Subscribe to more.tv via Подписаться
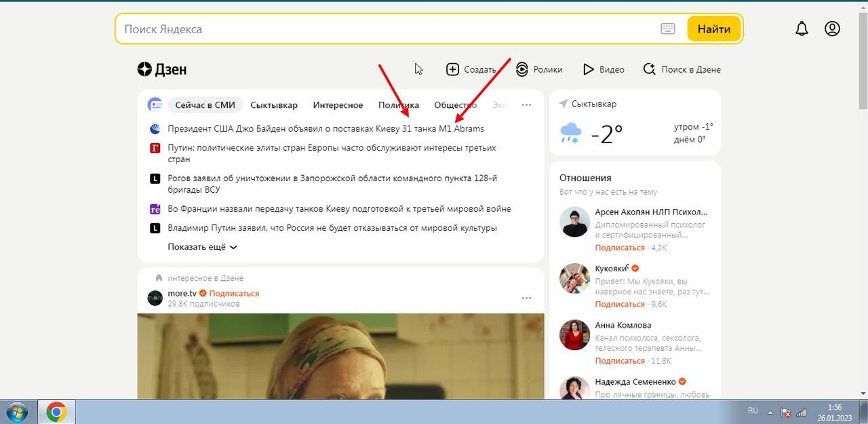The height and width of the screenshot is (424, 868). coord(234,293)
